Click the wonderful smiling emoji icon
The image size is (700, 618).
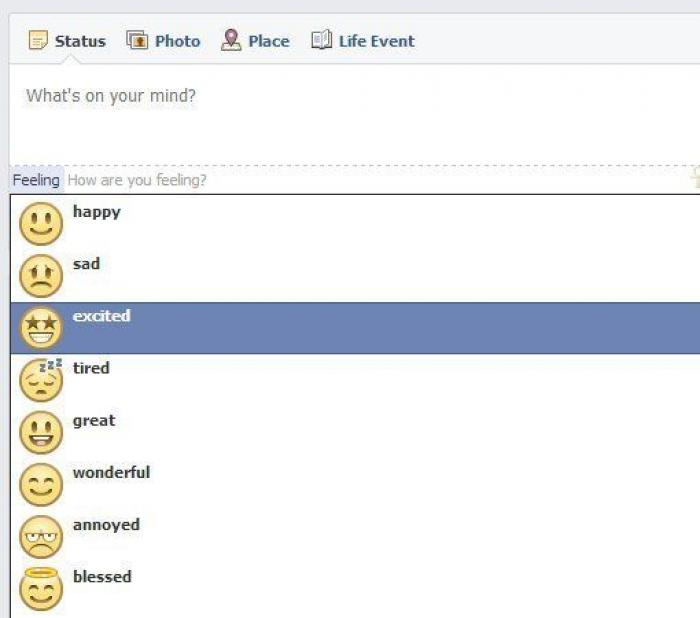coord(41,485)
